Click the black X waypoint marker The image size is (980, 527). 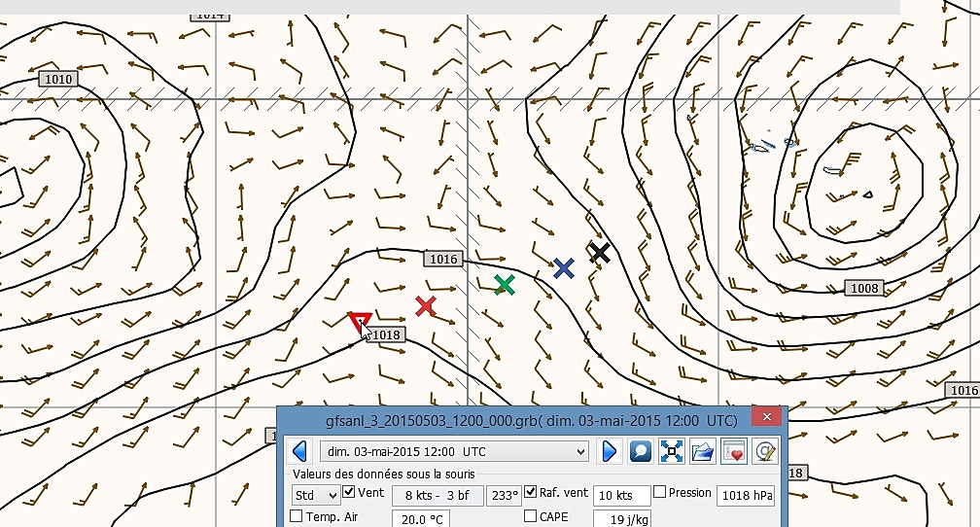(x=600, y=253)
